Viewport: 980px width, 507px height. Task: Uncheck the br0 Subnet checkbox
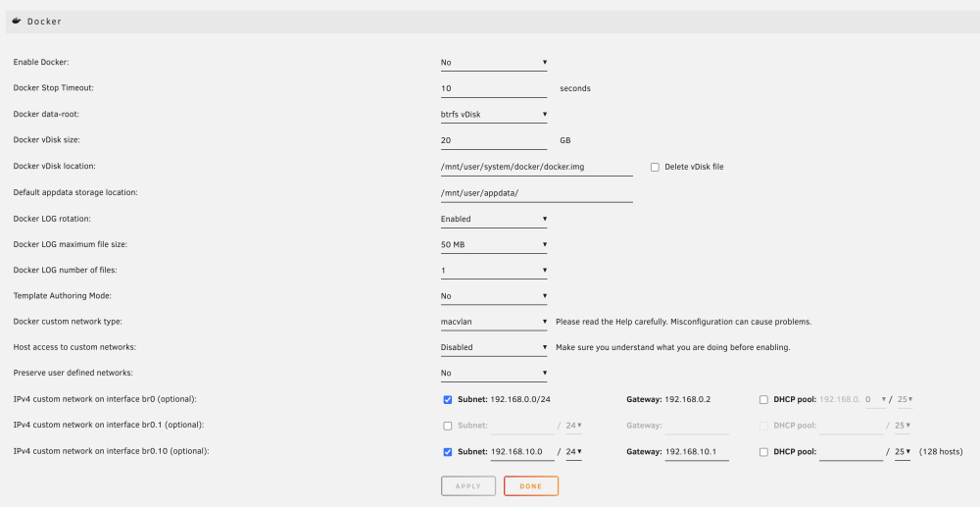click(448, 399)
